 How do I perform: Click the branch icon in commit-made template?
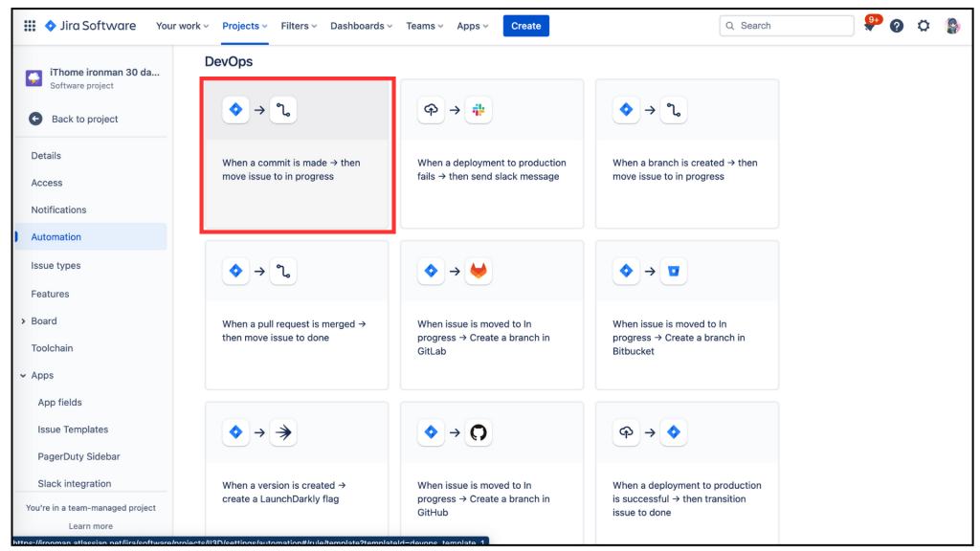(283, 110)
